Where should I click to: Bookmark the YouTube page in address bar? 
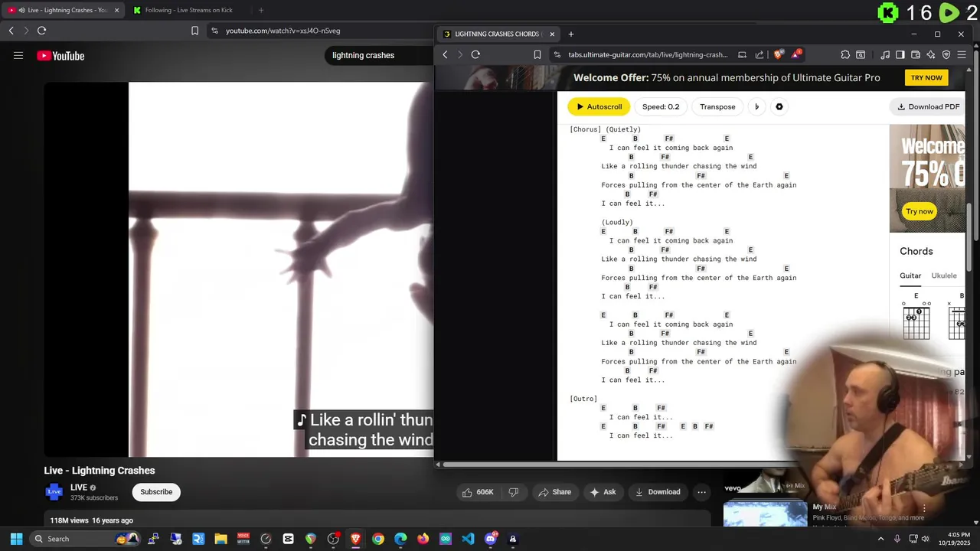coord(194,31)
